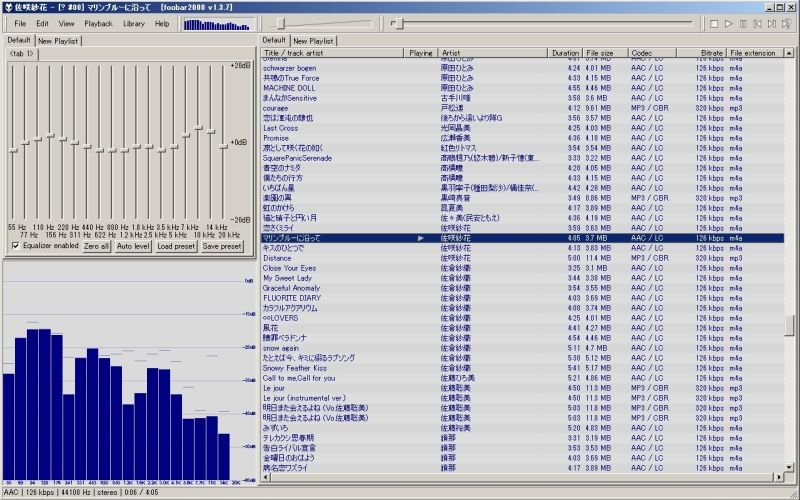Stop playback with the Stop icon

tap(714, 24)
